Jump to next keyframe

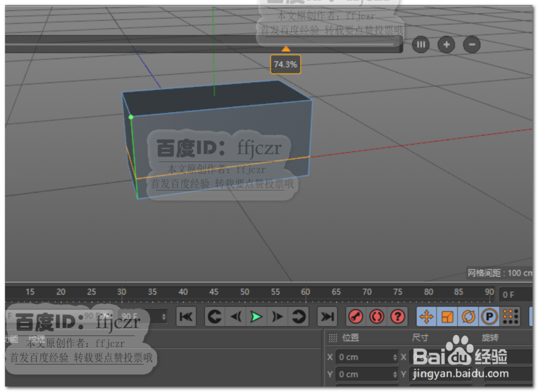click(x=298, y=317)
